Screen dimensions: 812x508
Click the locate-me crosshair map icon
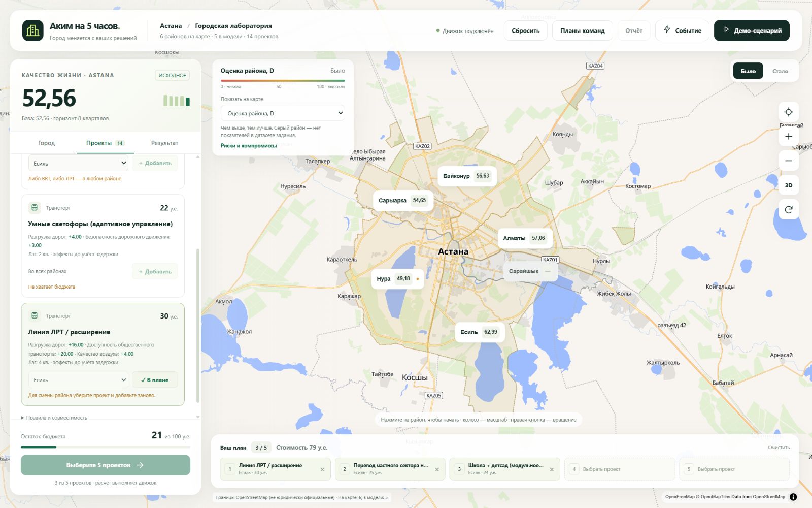(788, 112)
